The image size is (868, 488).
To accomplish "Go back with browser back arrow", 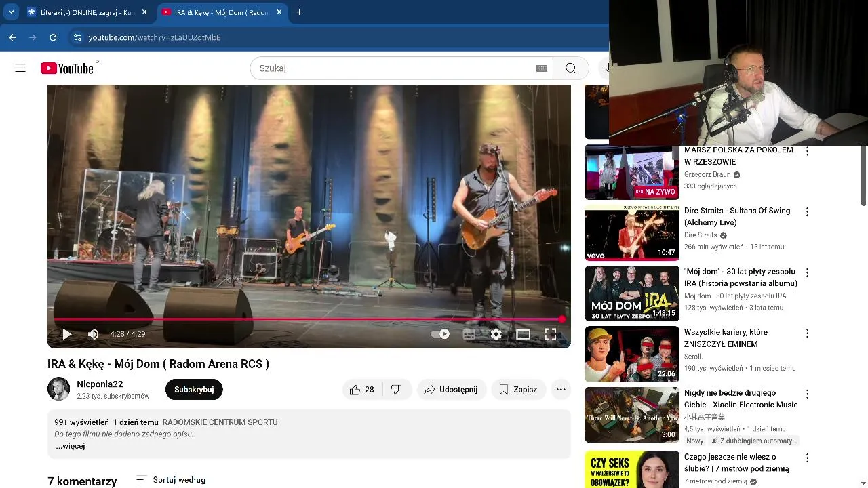I will point(12,37).
